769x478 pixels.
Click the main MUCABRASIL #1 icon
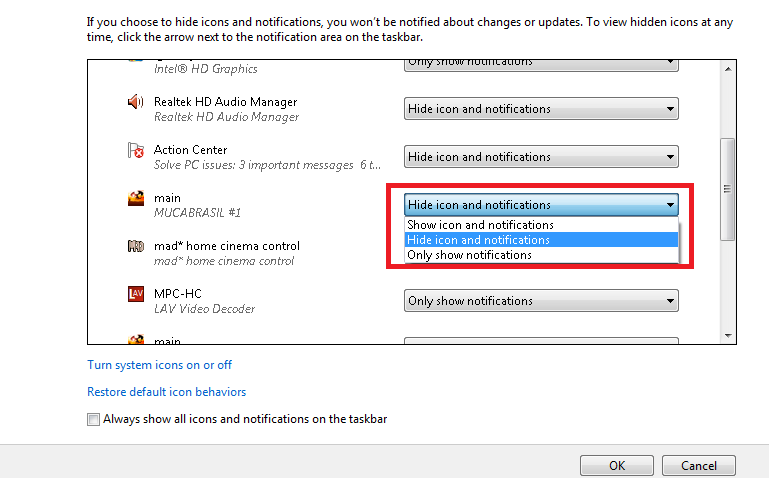pyautogui.click(x=136, y=198)
